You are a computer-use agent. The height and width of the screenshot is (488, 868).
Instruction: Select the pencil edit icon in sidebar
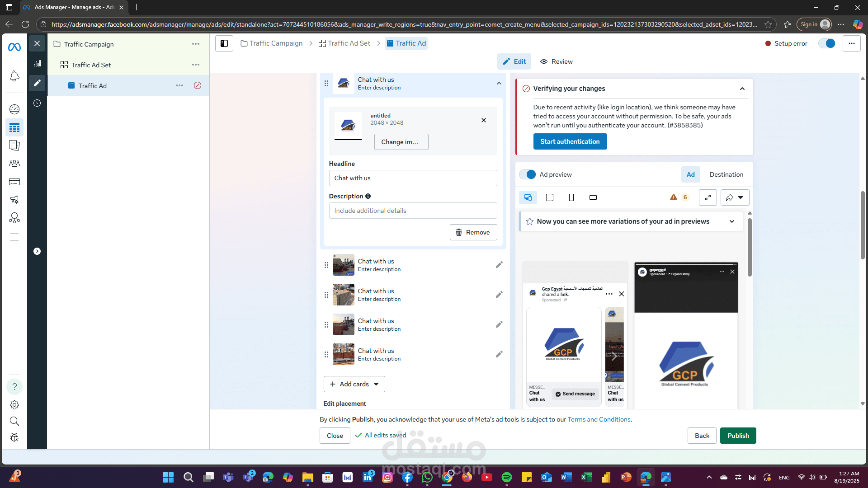(37, 83)
